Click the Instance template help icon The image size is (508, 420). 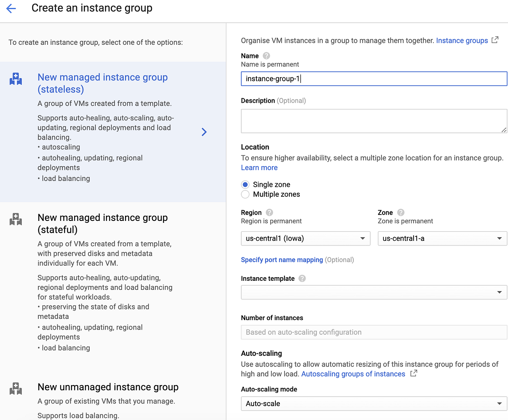(302, 278)
